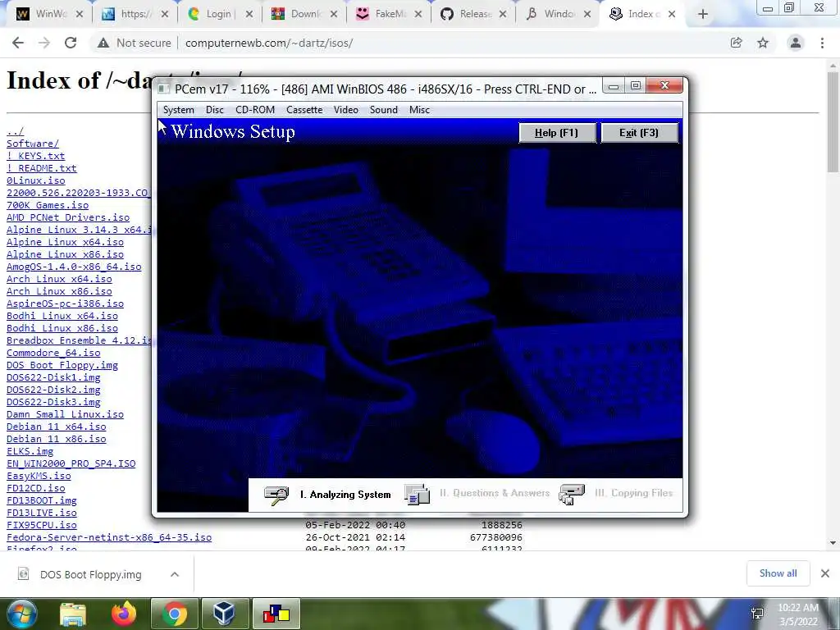Download Debian 11 x64.iso
The height and width of the screenshot is (630, 840).
(x=57, y=427)
